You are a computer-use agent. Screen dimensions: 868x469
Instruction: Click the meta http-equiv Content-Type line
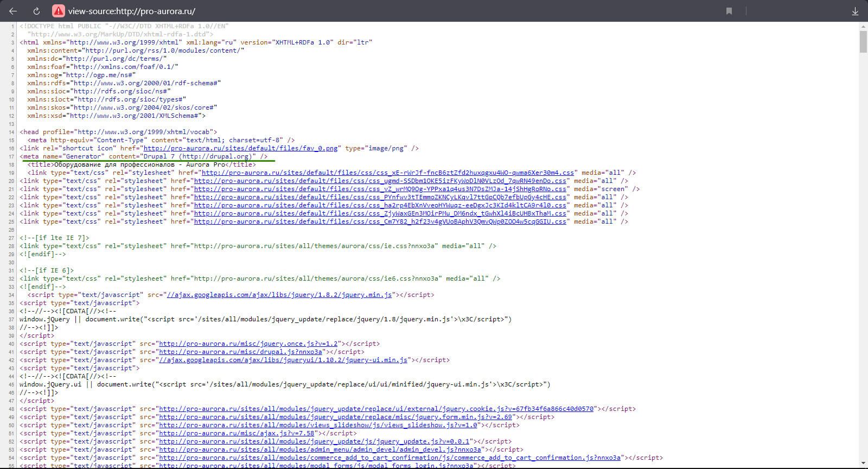pos(161,140)
